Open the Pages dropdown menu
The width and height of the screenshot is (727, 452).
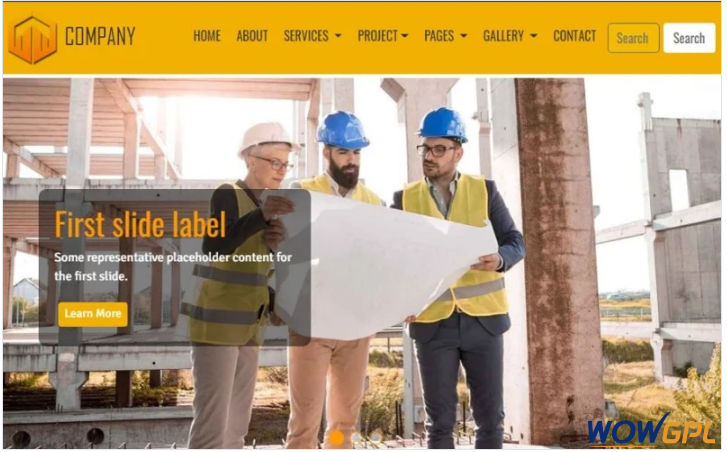point(446,36)
